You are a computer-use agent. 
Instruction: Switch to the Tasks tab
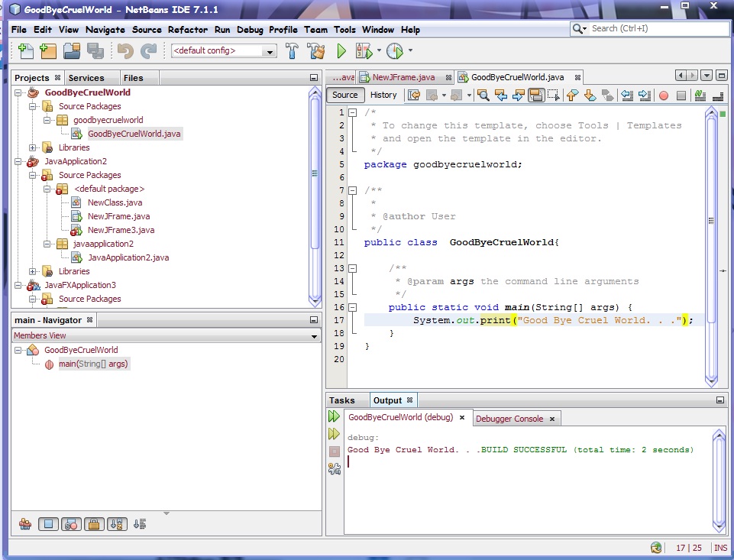[341, 400]
